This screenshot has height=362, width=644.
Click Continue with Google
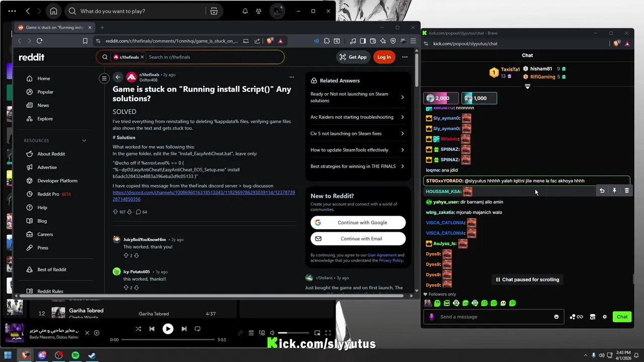pyautogui.click(x=358, y=223)
